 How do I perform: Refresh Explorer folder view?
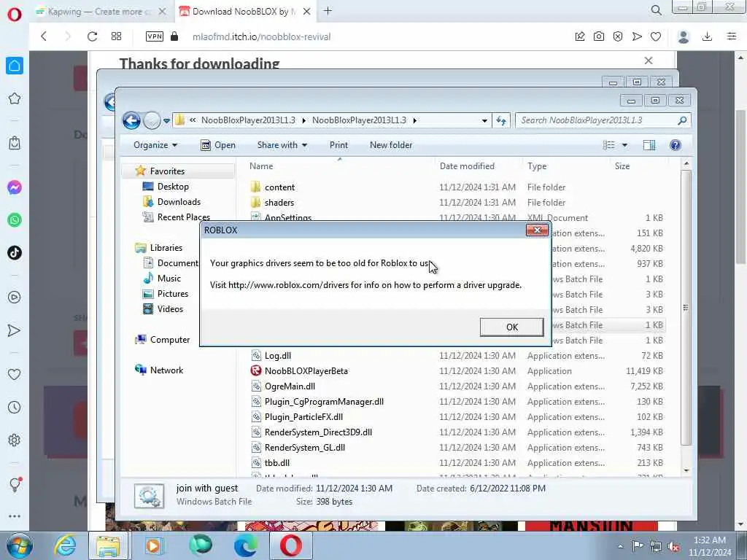point(501,121)
